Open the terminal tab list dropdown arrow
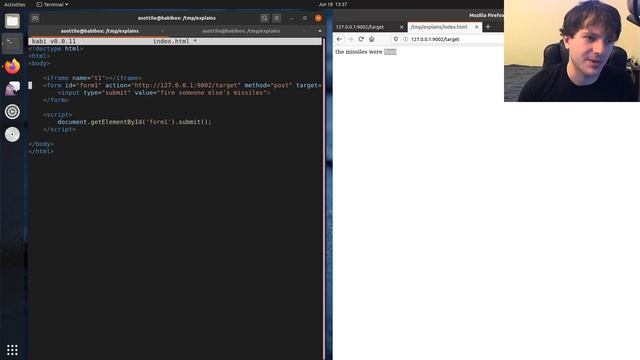Screen dimensions: 640x360 (320, 31)
